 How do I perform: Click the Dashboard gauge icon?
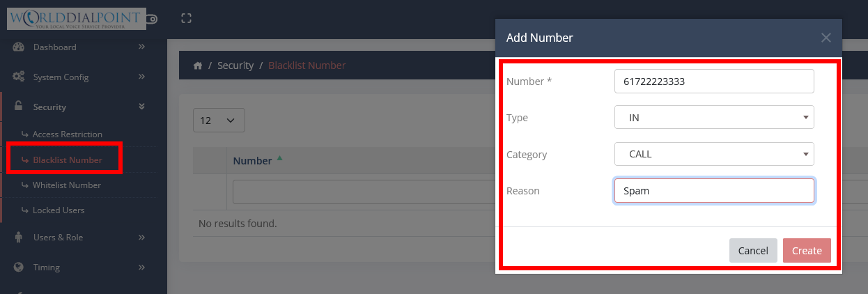(x=19, y=47)
